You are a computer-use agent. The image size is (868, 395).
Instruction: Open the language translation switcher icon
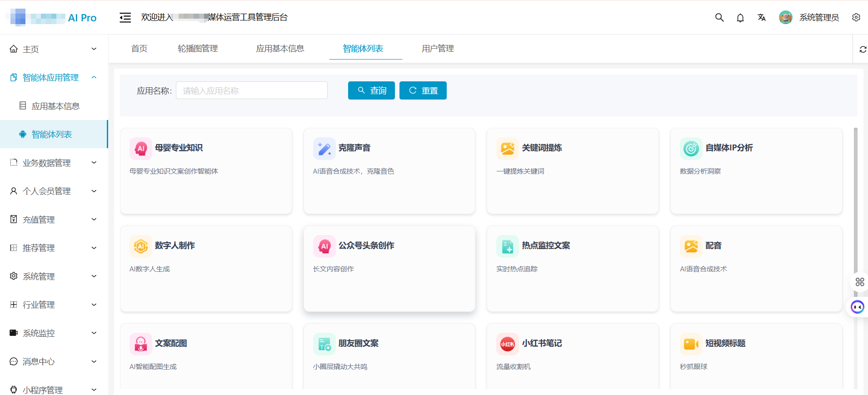click(762, 17)
